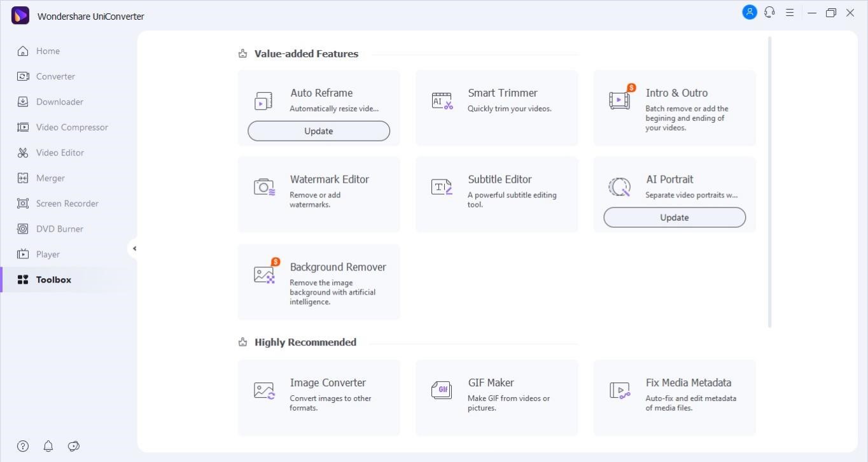Click the Smart Trimmer scissors icon
The width and height of the screenshot is (868, 462).
click(x=442, y=101)
